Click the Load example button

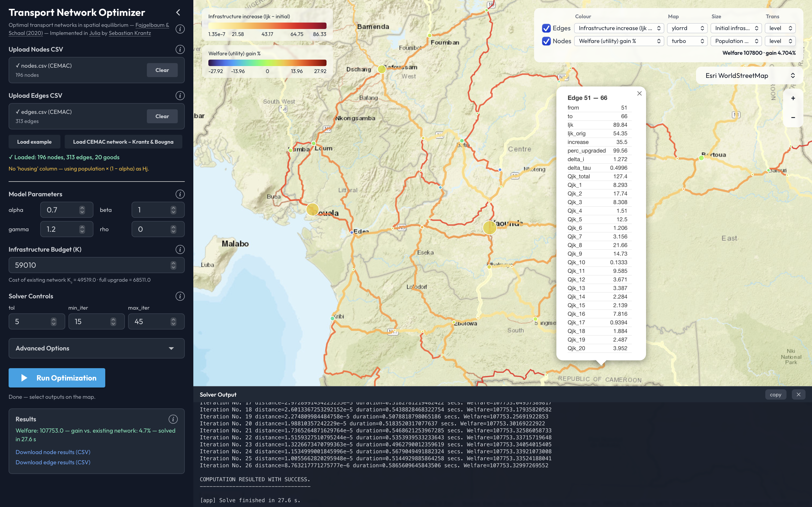click(x=35, y=142)
